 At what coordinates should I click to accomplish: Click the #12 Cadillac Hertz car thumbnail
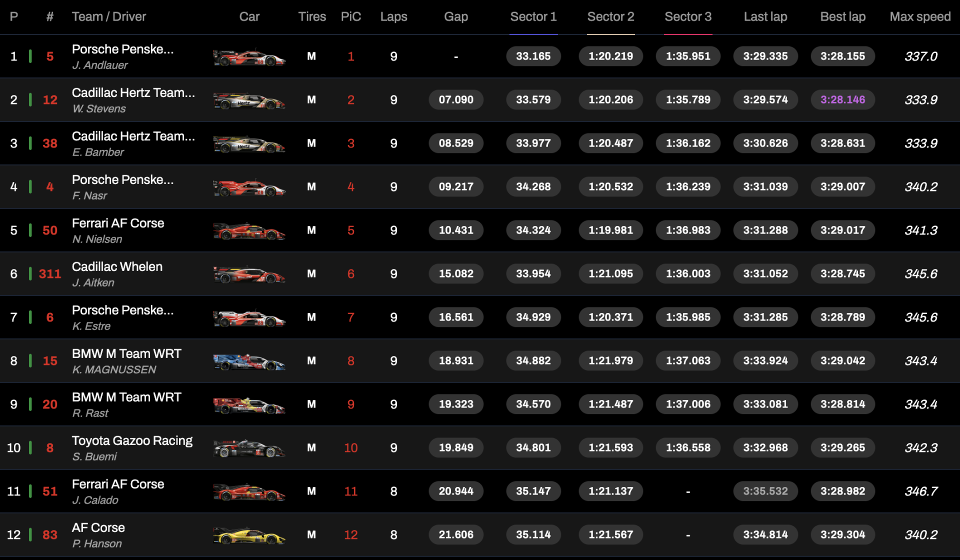point(249,100)
